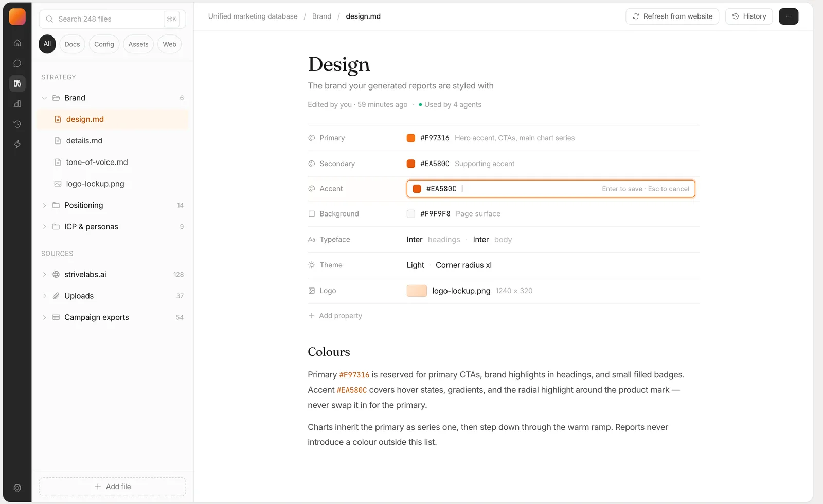The image size is (823, 504).
Task: Expand the ICP & personas folder
Action: (x=44, y=227)
